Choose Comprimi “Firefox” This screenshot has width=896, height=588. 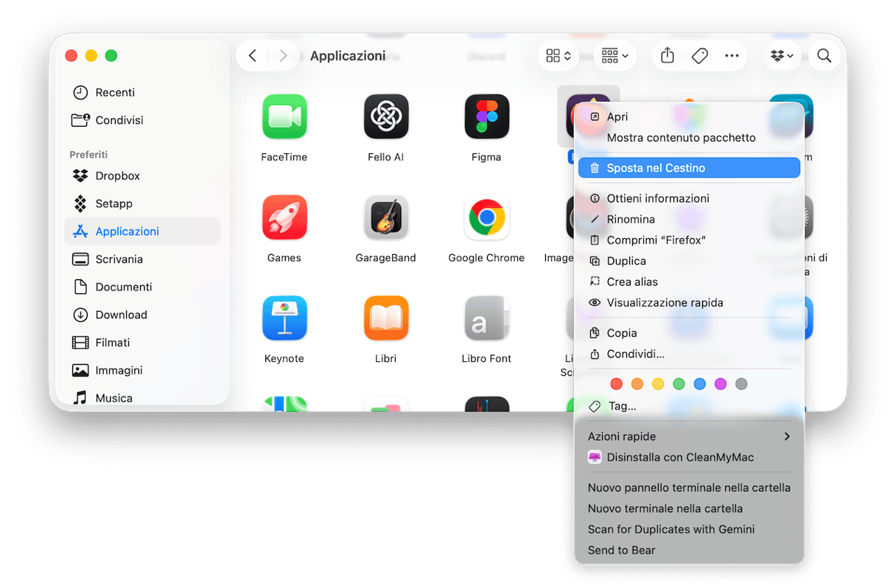689,240
